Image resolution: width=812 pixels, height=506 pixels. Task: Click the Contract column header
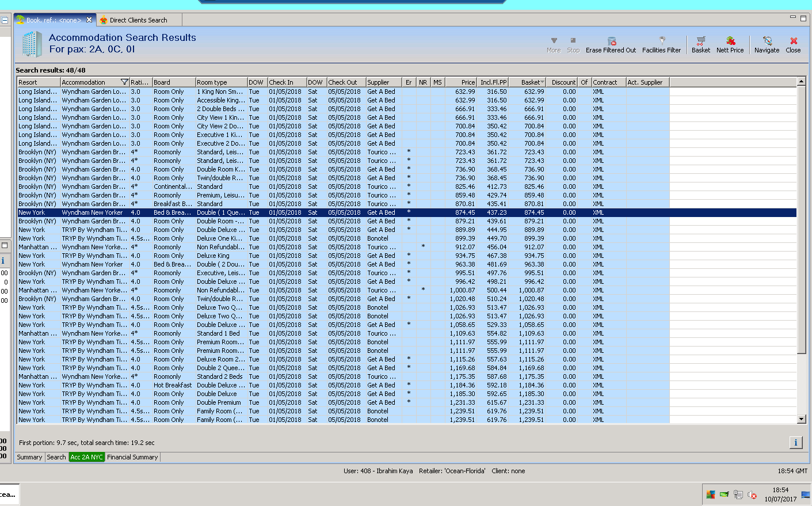(x=609, y=82)
